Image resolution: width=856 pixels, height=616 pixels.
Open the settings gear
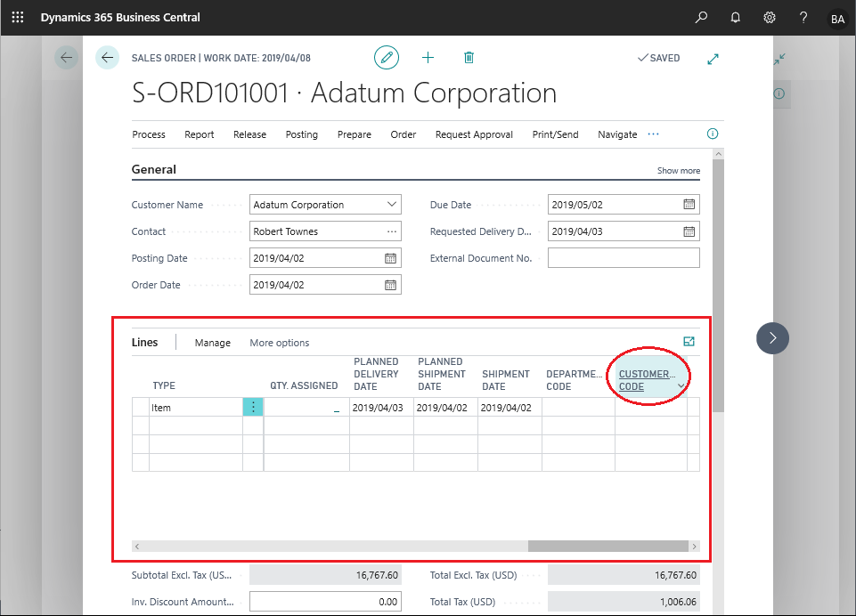(770, 18)
